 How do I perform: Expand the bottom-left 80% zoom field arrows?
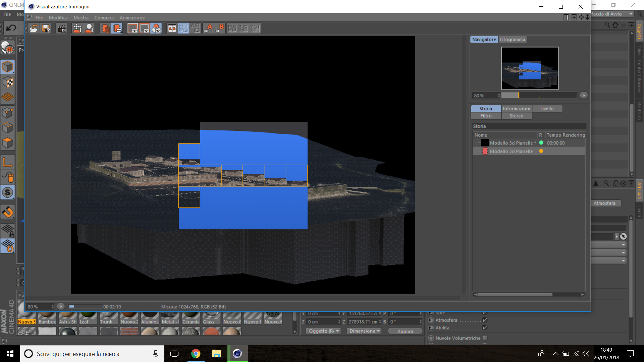pyautogui.click(x=53, y=306)
